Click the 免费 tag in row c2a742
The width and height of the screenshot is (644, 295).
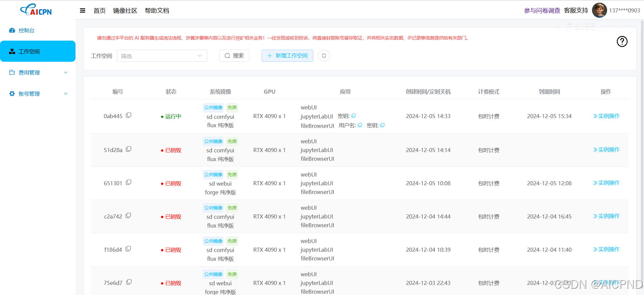(232, 208)
